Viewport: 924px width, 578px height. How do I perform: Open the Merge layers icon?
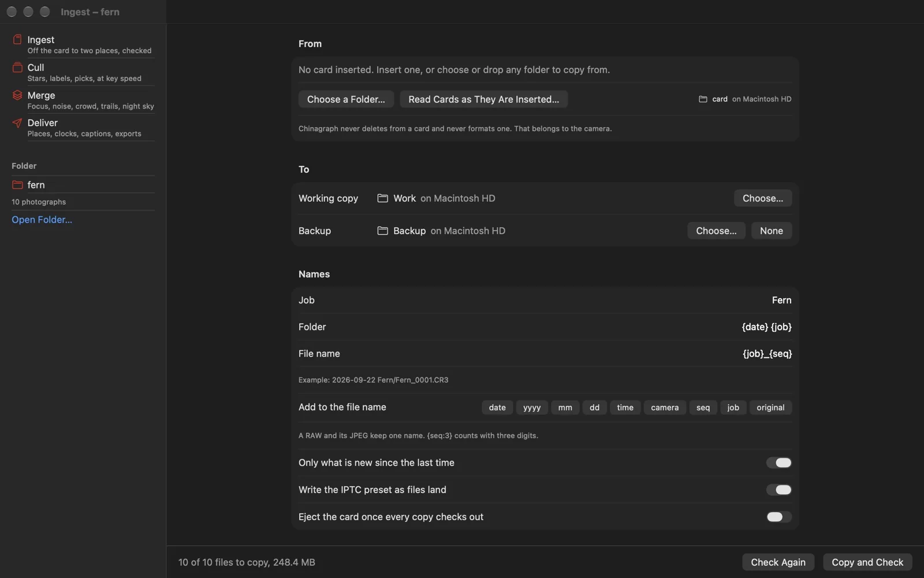(17, 95)
